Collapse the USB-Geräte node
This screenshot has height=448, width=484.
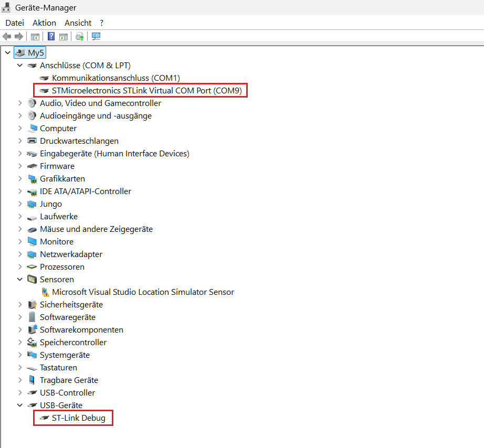point(20,405)
